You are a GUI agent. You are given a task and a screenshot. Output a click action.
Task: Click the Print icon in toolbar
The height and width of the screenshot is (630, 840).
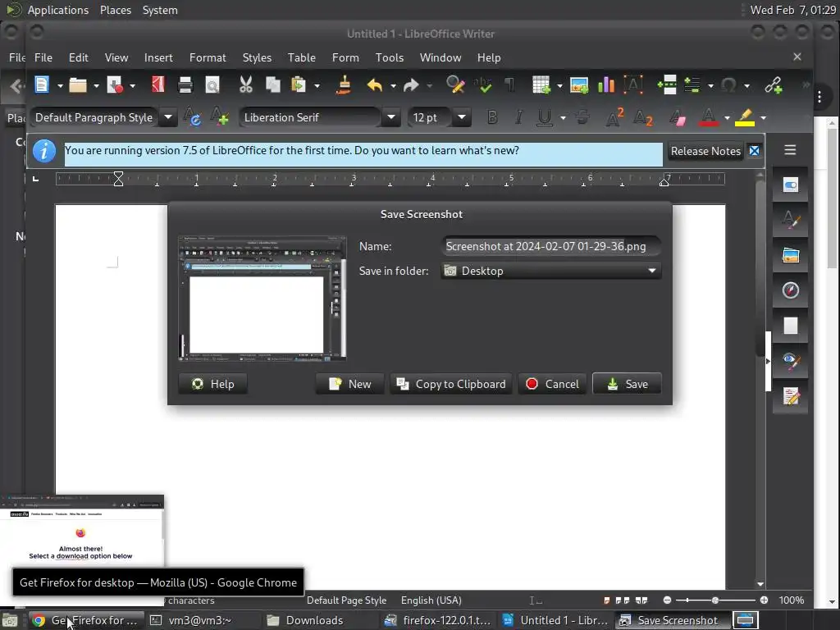point(185,84)
